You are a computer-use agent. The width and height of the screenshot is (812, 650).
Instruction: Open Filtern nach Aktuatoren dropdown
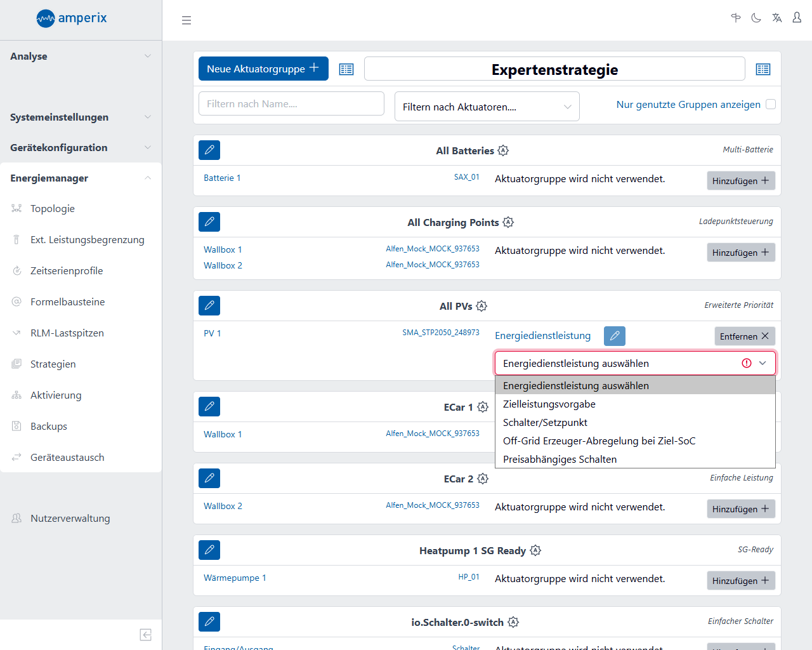point(487,107)
